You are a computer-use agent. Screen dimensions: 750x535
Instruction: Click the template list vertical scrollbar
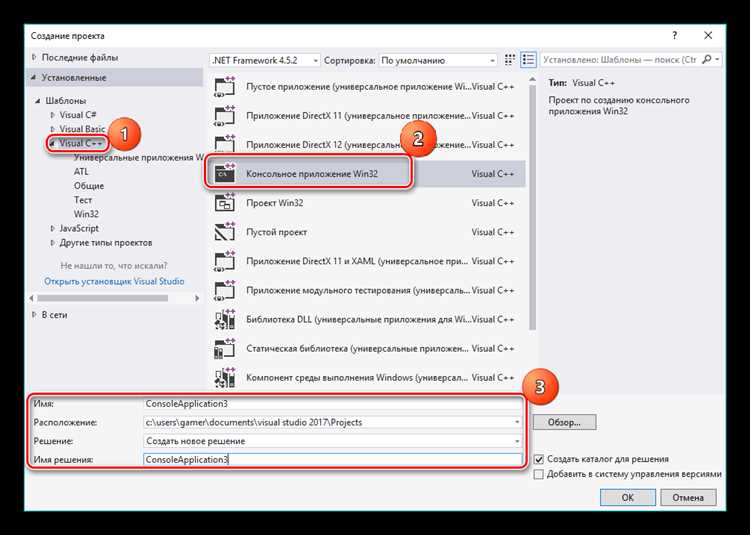tap(532, 206)
